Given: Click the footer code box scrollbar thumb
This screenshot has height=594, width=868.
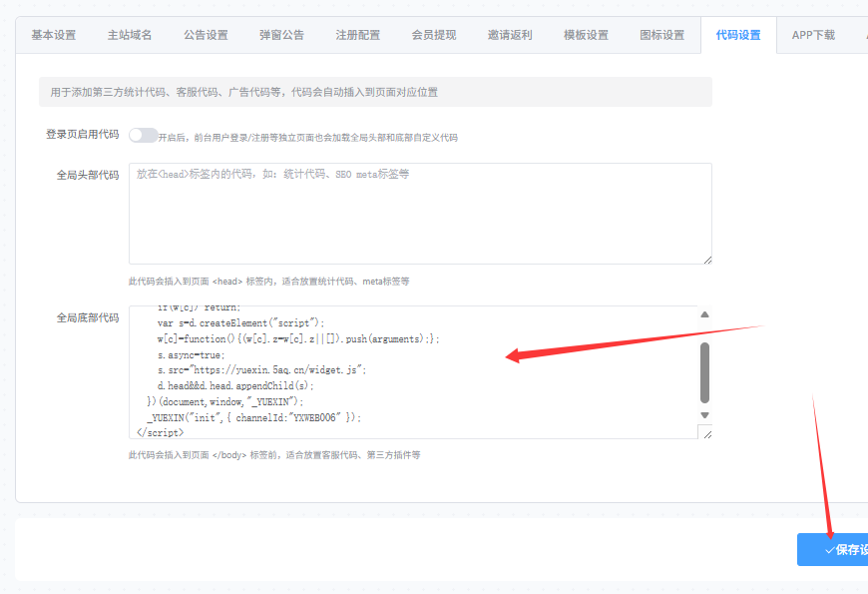Looking at the screenshot, I should [704, 372].
